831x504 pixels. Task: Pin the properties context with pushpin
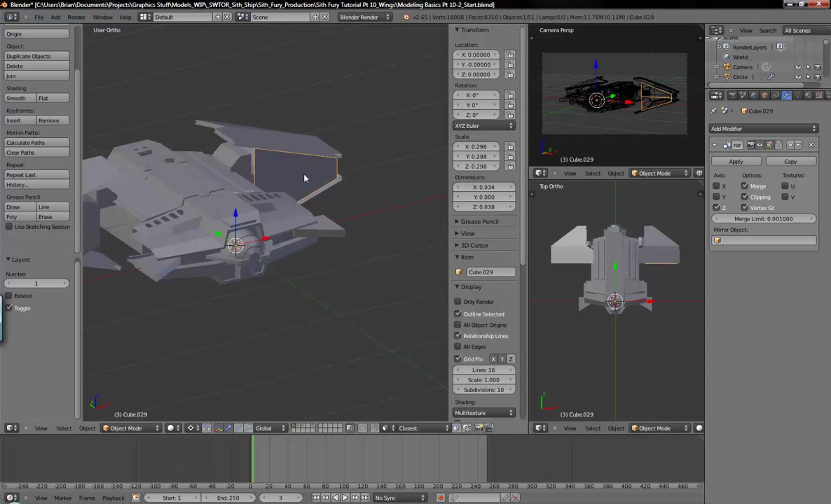point(714,111)
